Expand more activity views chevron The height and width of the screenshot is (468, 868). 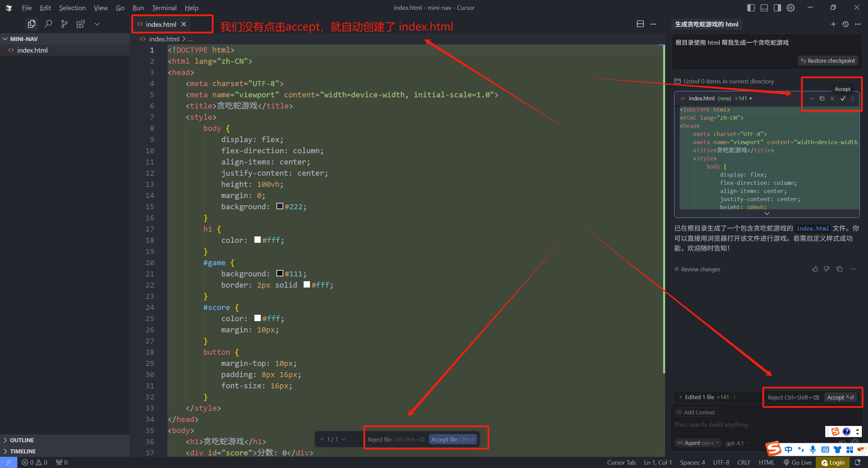point(97,24)
